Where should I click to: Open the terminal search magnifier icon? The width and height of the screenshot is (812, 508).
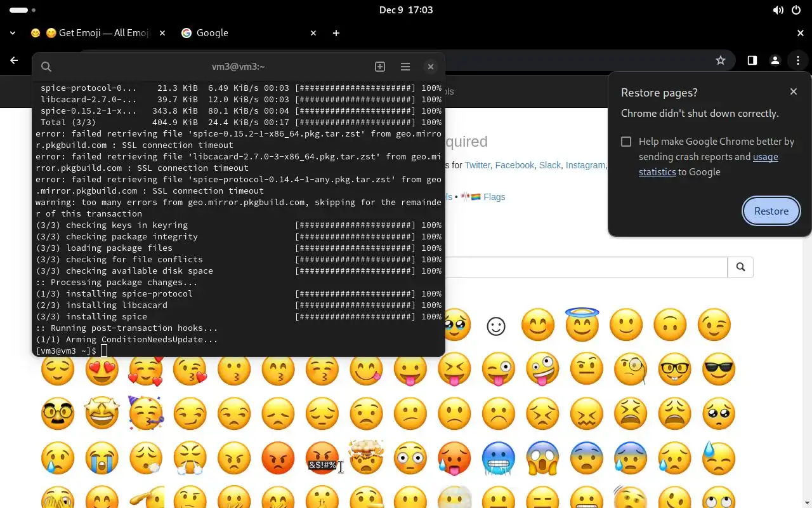point(46,67)
